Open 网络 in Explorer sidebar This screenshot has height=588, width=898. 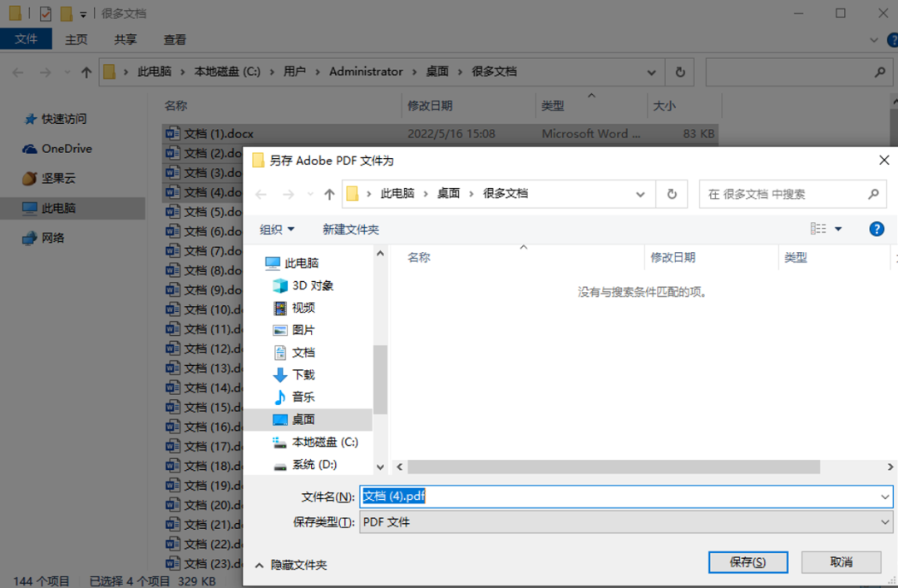tap(52, 238)
